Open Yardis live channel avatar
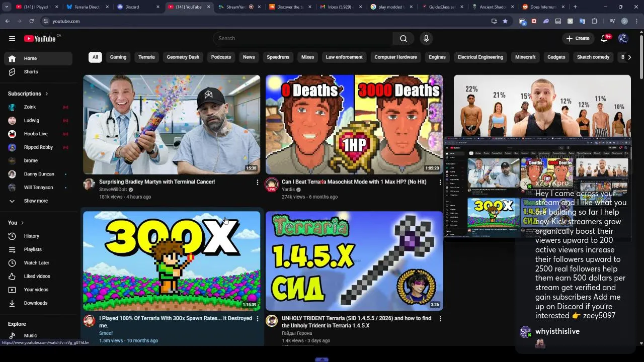Screen dimensions: 644x362 click(272, 185)
